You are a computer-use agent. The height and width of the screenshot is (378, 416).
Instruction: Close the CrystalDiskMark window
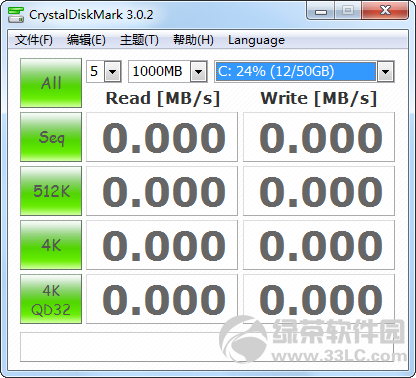[x=385, y=11]
